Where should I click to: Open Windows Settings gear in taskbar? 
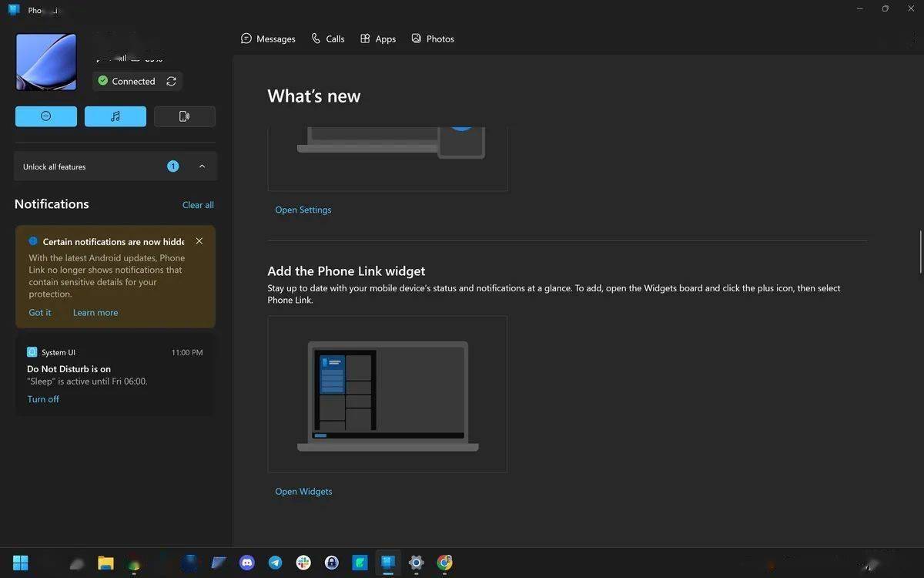416,563
